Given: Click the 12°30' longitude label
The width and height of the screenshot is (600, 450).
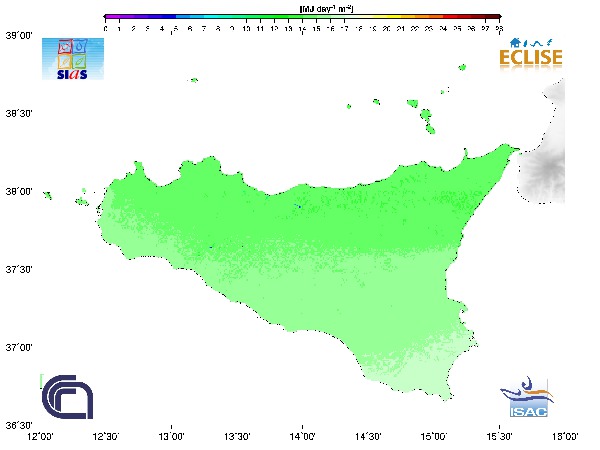Looking at the screenshot, I should [x=106, y=437].
